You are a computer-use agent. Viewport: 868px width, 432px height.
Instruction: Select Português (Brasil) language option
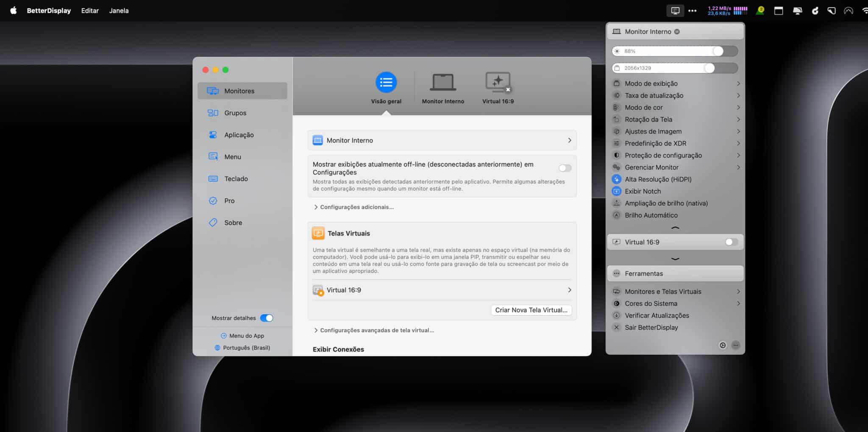pyautogui.click(x=247, y=347)
